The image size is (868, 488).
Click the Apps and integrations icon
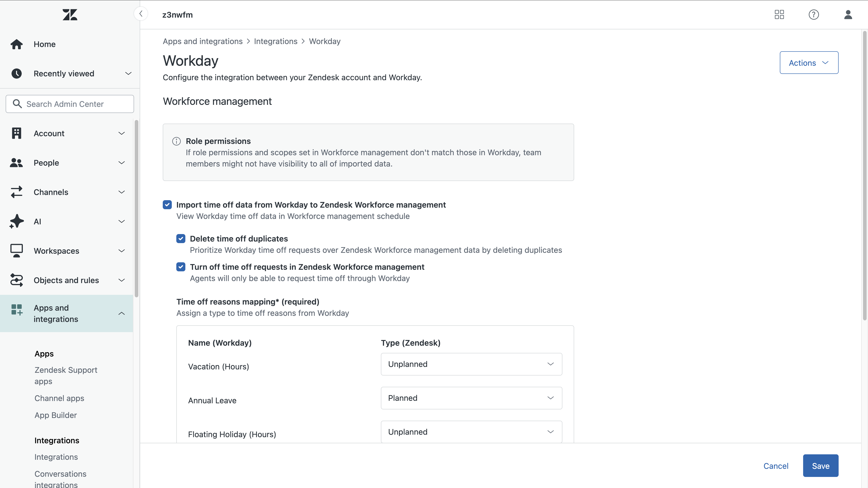coord(17,310)
